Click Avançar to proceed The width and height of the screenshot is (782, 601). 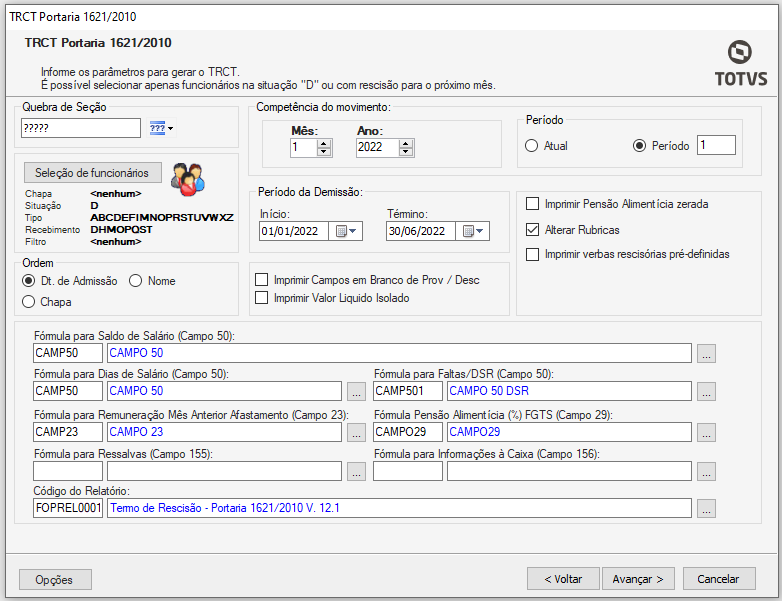pos(638,579)
